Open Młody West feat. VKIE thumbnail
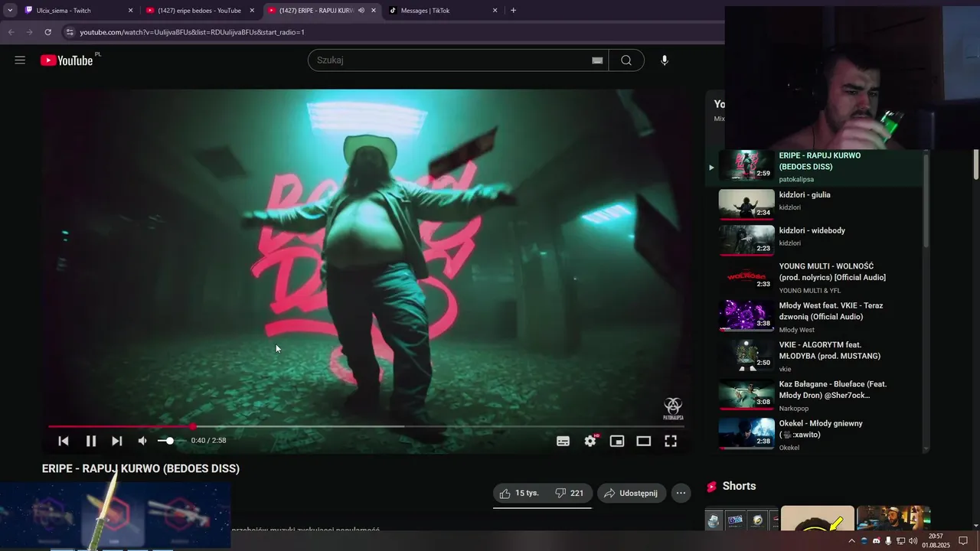This screenshot has height=551, width=980. click(746, 315)
